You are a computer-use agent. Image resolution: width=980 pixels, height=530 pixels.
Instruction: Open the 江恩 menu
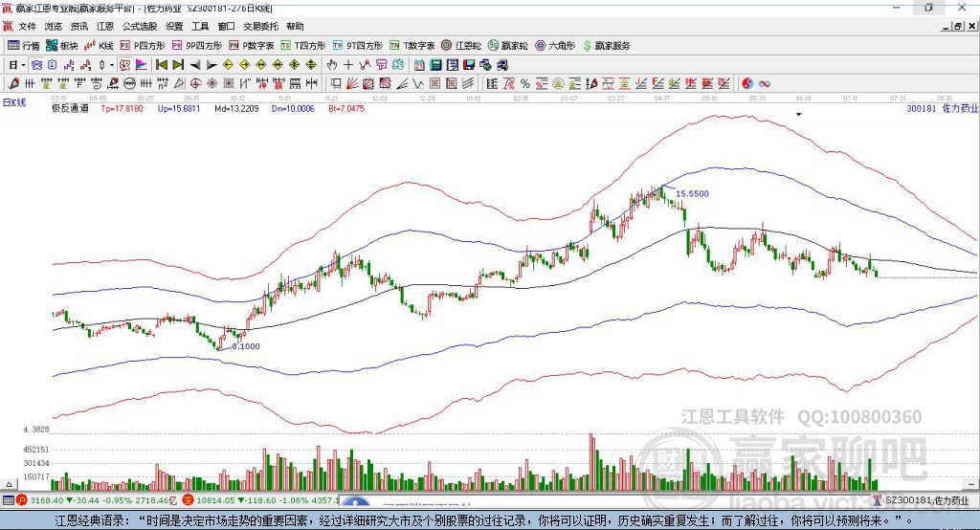pyautogui.click(x=105, y=26)
